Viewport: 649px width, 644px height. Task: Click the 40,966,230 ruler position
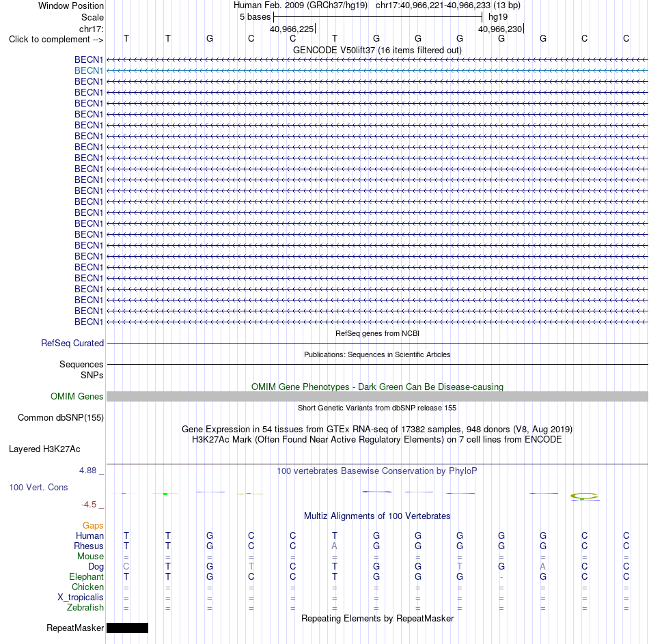[500, 29]
